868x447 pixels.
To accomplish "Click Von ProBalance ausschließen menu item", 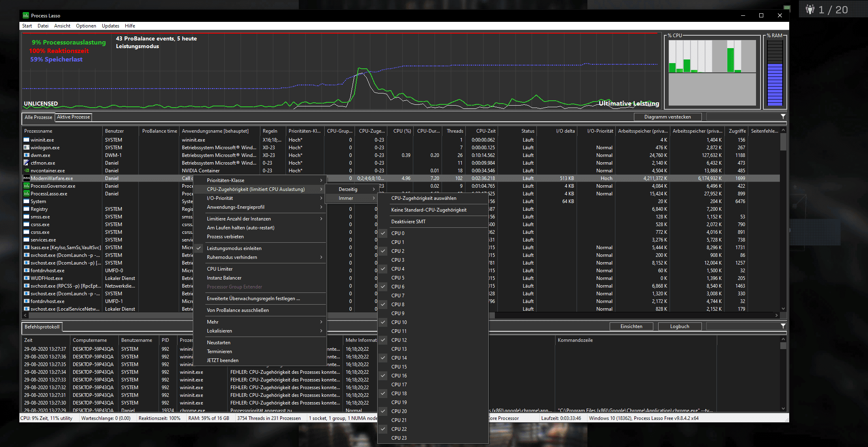I will [x=237, y=310].
